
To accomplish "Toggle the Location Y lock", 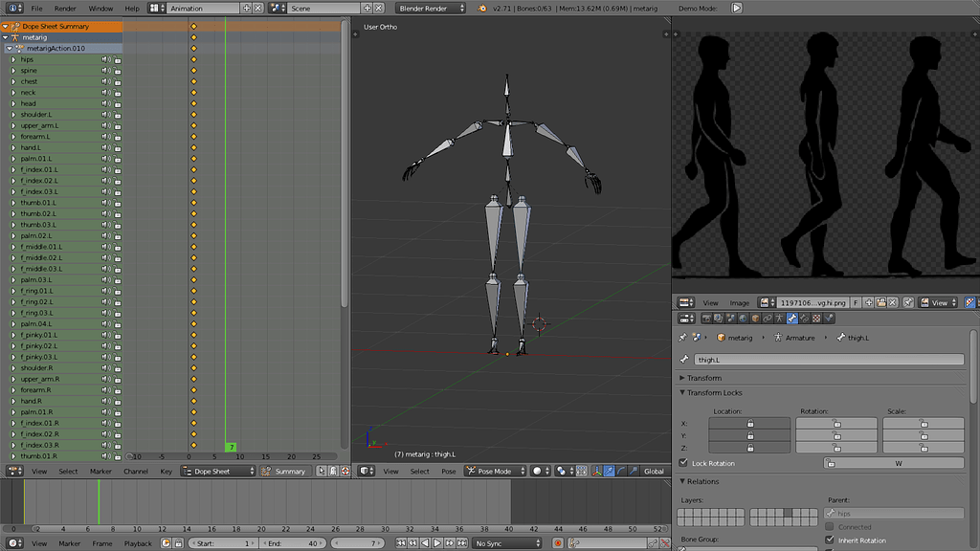I will coord(749,435).
